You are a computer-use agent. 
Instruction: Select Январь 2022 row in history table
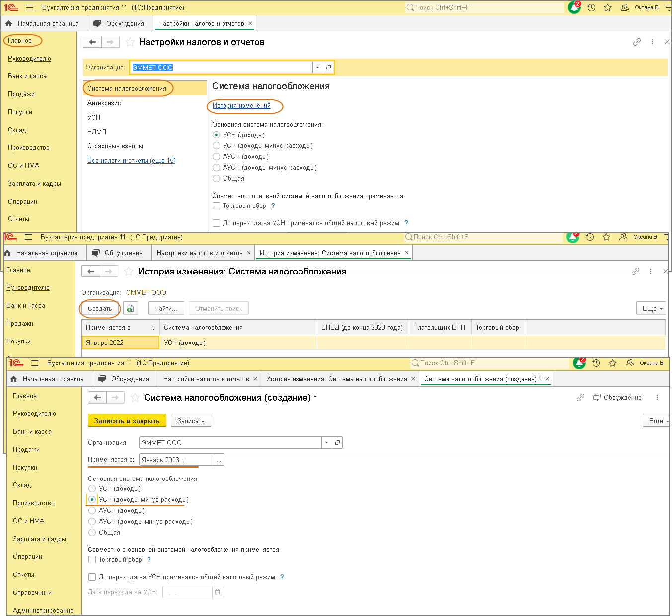tap(373, 342)
